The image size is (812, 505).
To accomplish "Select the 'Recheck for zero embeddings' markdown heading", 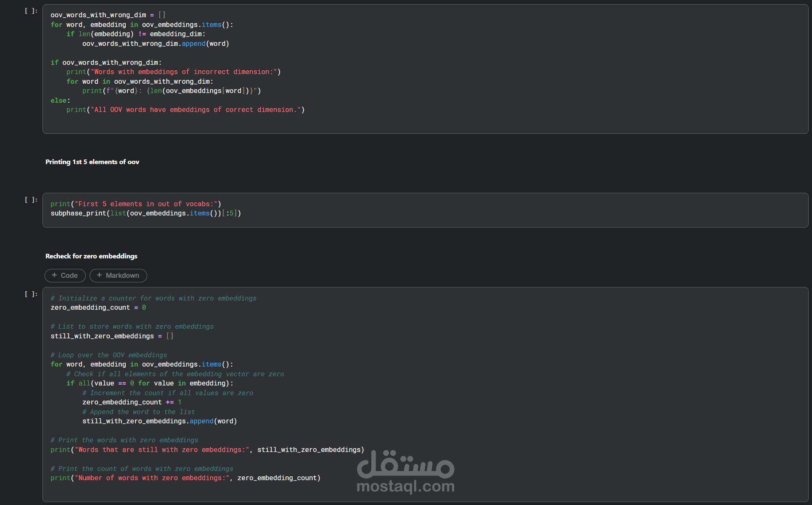I will (91, 256).
